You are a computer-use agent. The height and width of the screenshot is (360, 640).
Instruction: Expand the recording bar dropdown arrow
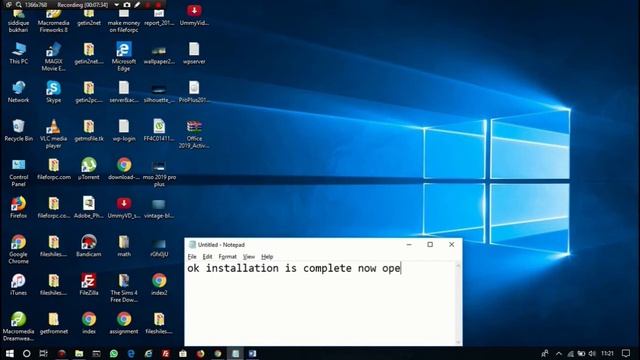[116, 5]
